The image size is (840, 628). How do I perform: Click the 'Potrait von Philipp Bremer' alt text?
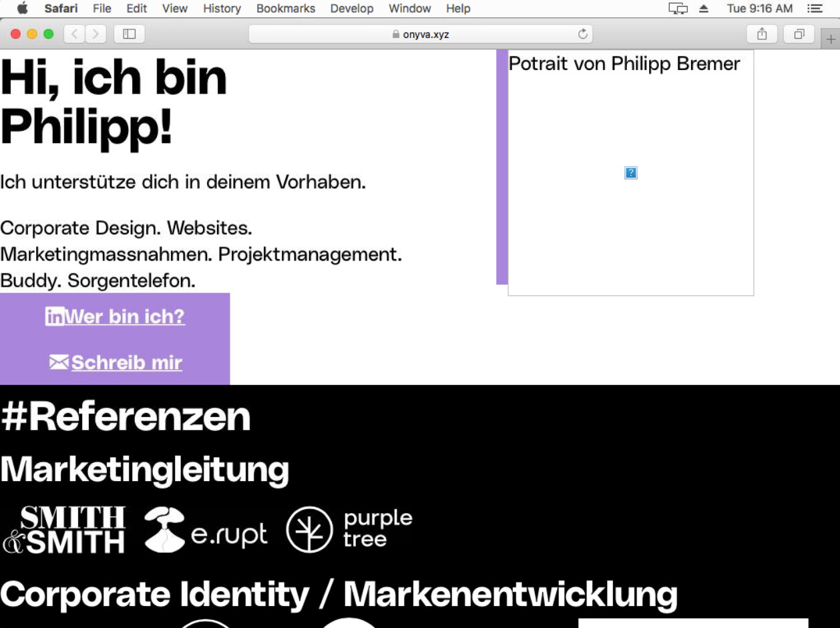624,64
